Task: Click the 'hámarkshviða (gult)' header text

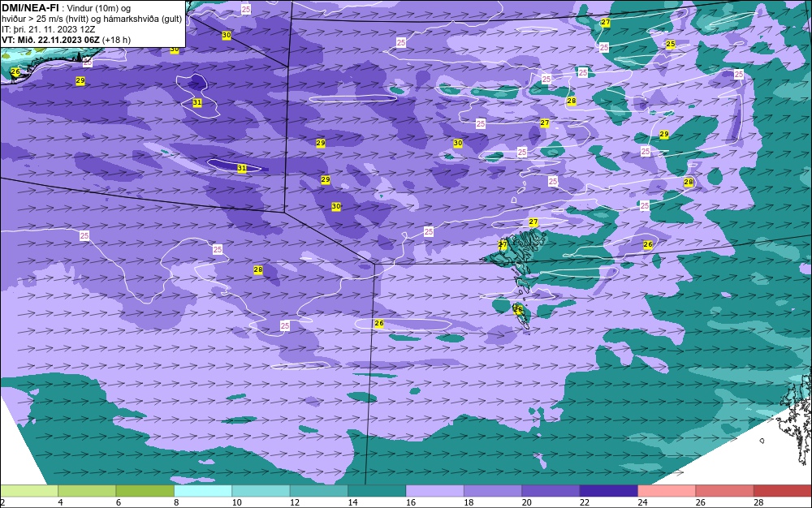Action: (x=142, y=19)
